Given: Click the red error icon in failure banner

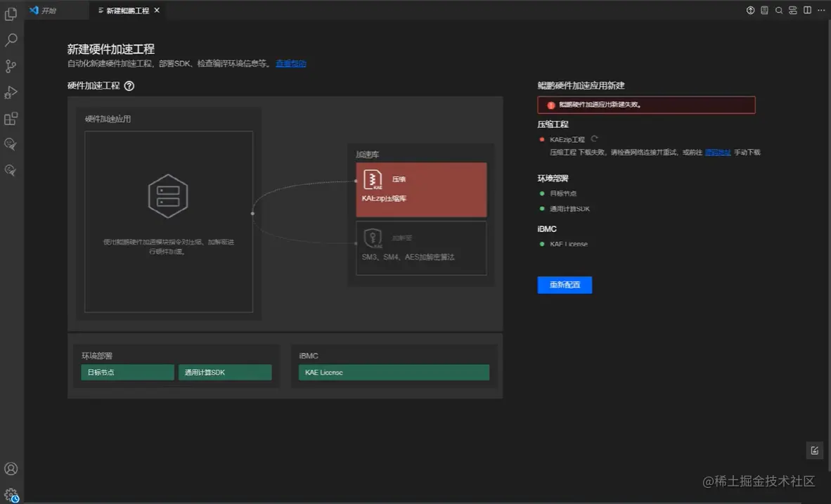Looking at the screenshot, I should (x=550, y=105).
